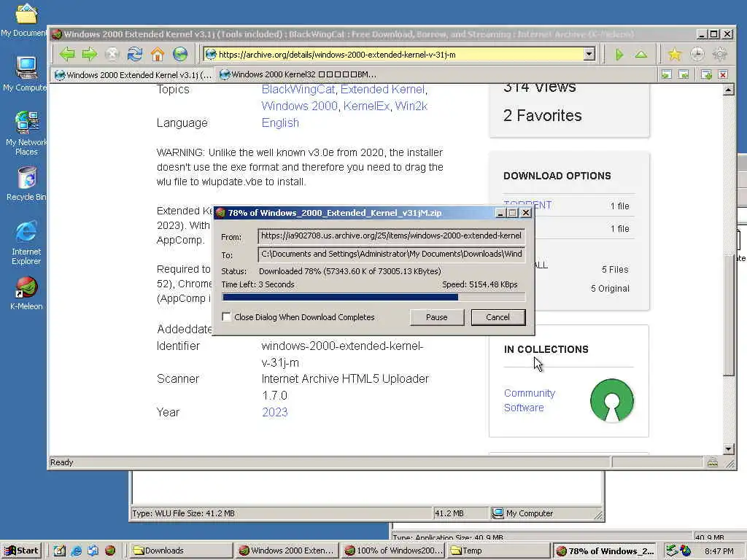
Task: Click the green Up triangle icon
Action: tap(640, 55)
